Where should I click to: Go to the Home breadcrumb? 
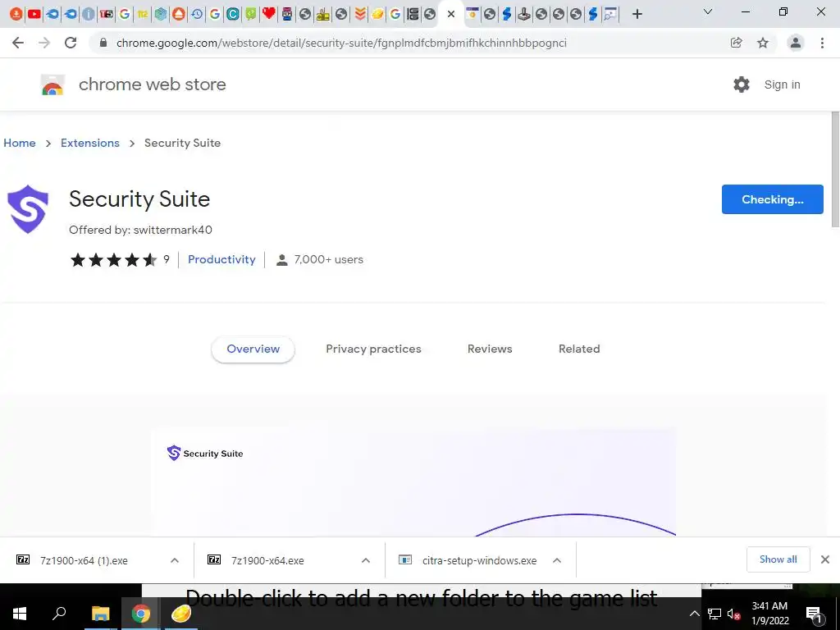[x=20, y=143]
